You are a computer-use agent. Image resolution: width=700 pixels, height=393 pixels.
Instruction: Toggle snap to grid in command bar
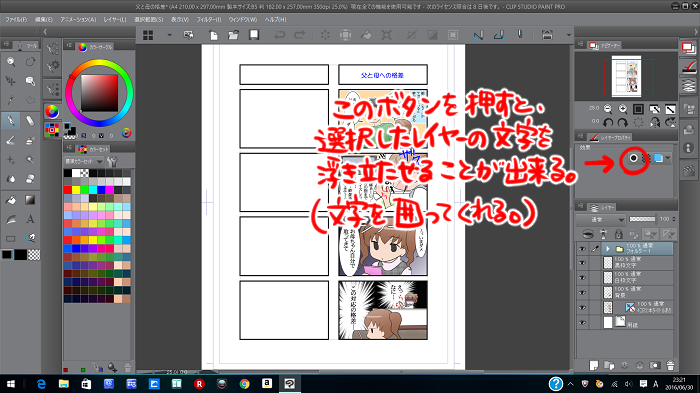pos(519,35)
